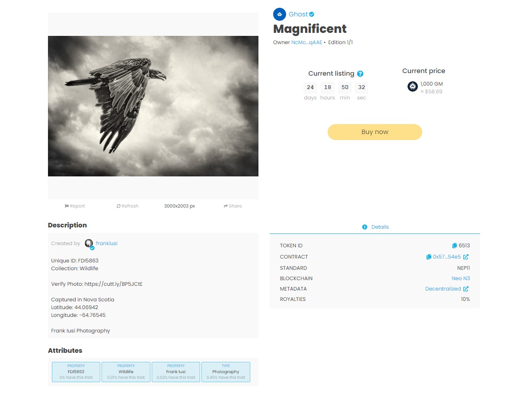The width and height of the screenshot is (532, 409).
Task: Click the Ghost verified badge icon
Action: (x=312, y=14)
